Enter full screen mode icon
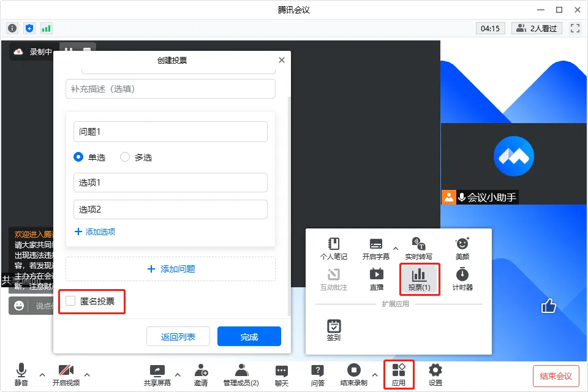 click(x=575, y=28)
